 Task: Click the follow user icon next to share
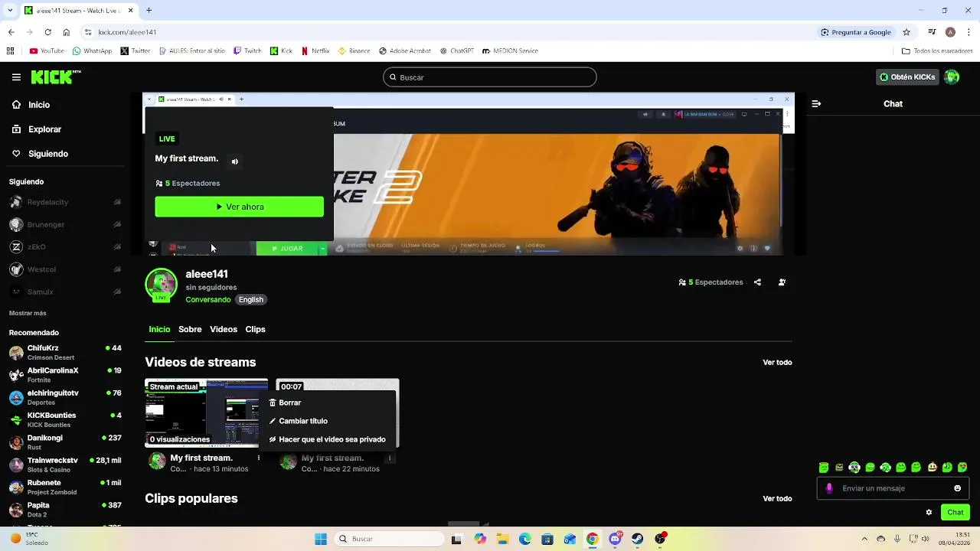pyautogui.click(x=782, y=282)
